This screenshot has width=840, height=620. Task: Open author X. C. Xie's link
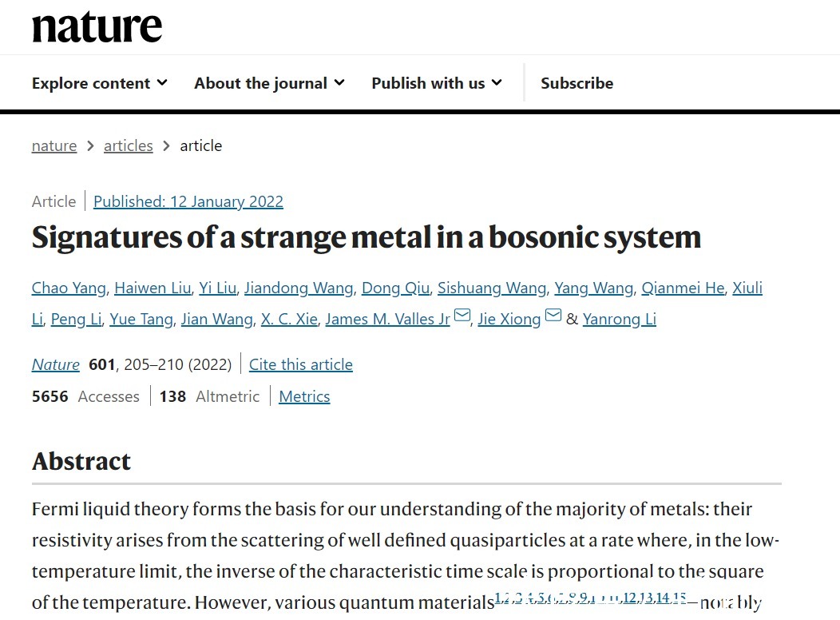pos(289,319)
